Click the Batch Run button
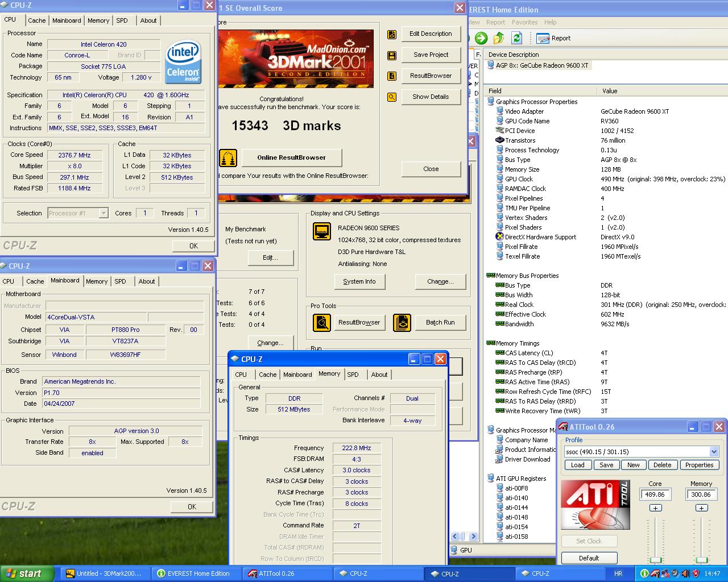The height and width of the screenshot is (582, 728). [440, 322]
